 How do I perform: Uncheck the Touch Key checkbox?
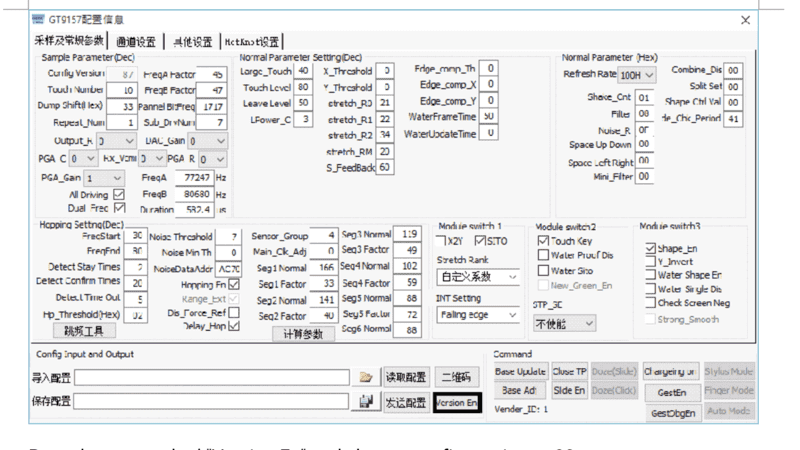pyautogui.click(x=543, y=240)
